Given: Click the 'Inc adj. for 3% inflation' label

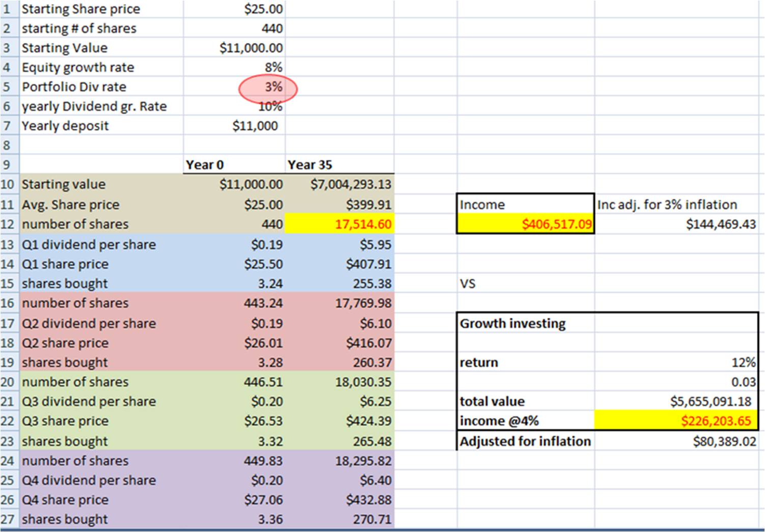Looking at the screenshot, I should [667, 205].
